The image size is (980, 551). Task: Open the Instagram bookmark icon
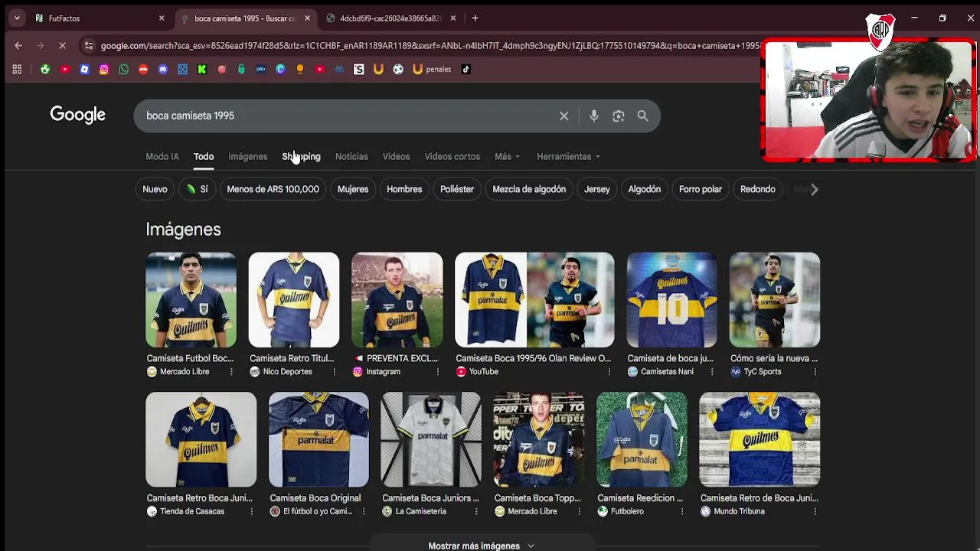point(104,69)
